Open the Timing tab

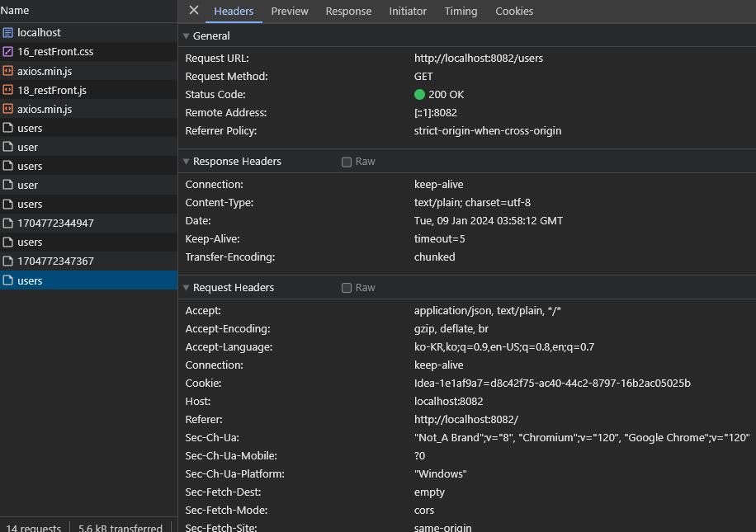[x=461, y=11]
